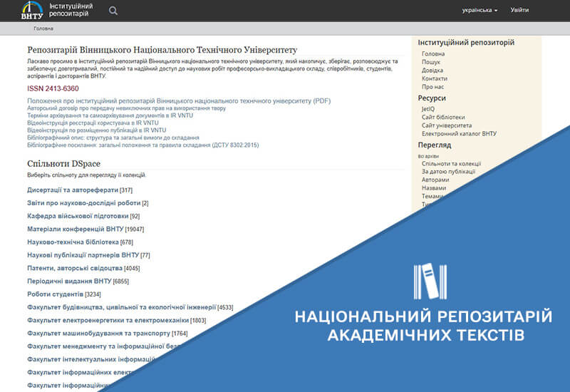
Task: Select Довідка in sidebar menu
Action: point(432,70)
